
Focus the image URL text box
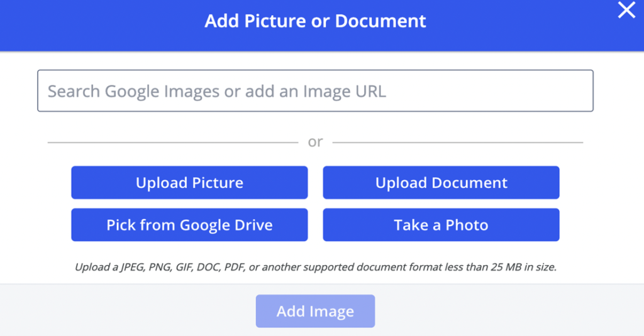[x=315, y=90]
